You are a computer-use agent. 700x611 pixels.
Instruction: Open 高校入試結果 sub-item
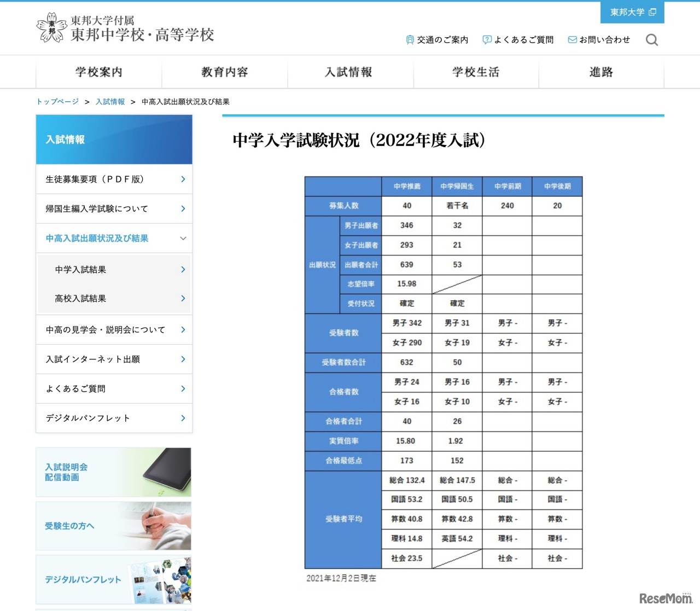(114, 299)
